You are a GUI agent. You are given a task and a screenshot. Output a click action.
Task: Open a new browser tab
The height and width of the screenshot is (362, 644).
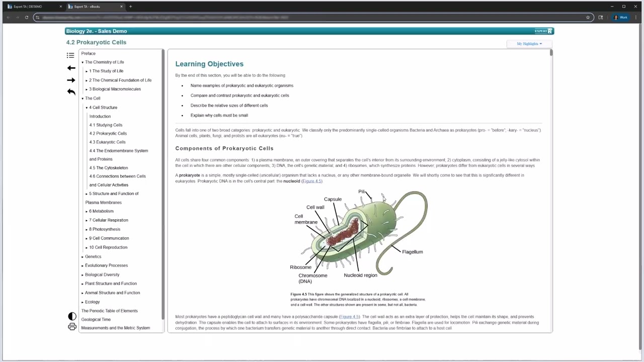tap(130, 7)
